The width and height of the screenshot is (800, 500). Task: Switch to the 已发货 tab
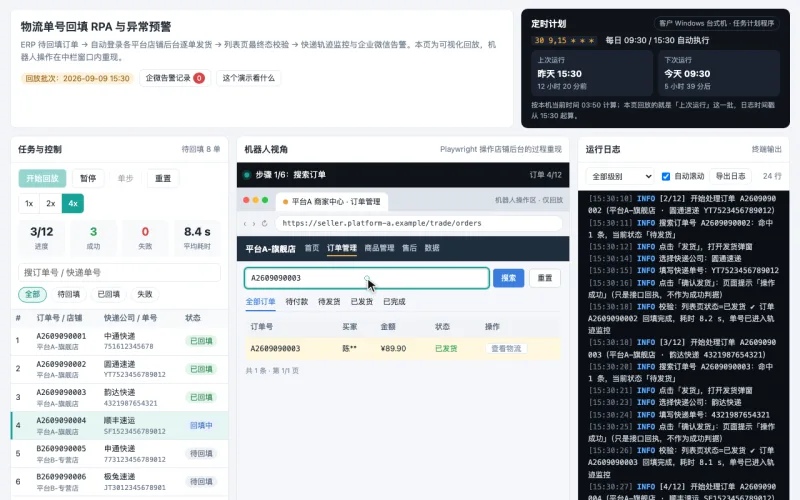(x=362, y=302)
